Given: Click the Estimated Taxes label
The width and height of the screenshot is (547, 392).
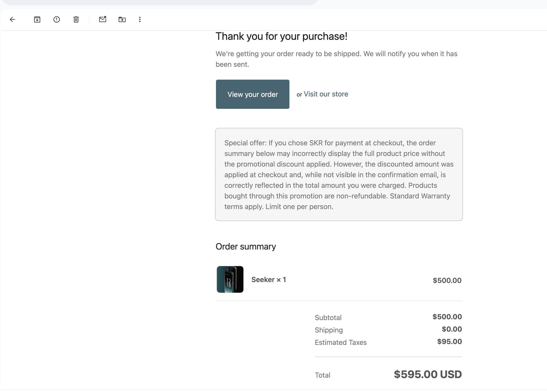Looking at the screenshot, I should (341, 342).
